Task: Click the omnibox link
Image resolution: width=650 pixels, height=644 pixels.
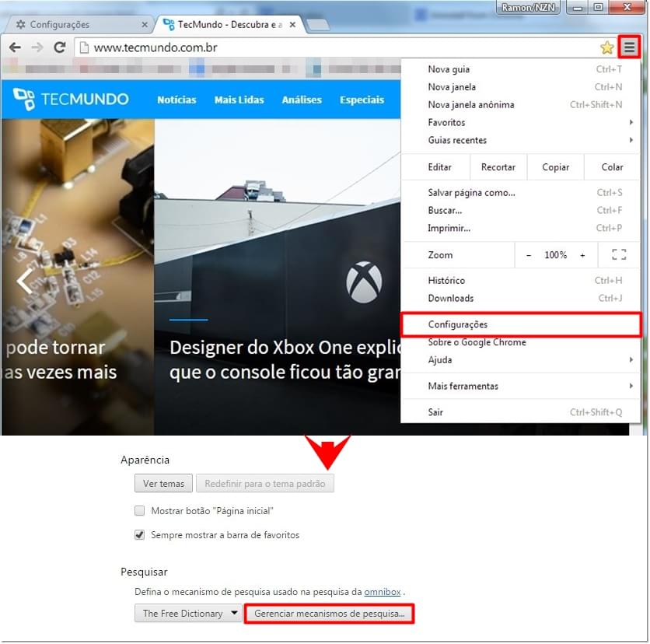Action: pyautogui.click(x=383, y=591)
